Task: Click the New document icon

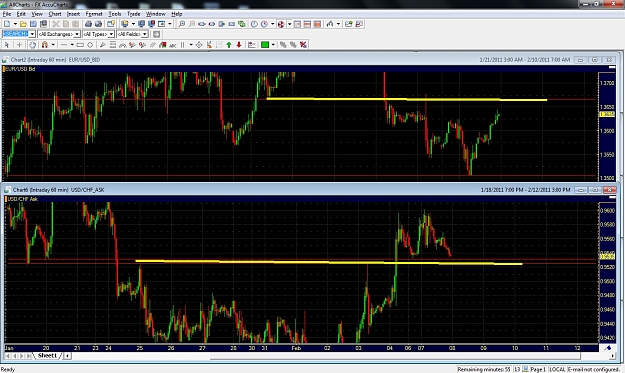Action: [x=7, y=24]
